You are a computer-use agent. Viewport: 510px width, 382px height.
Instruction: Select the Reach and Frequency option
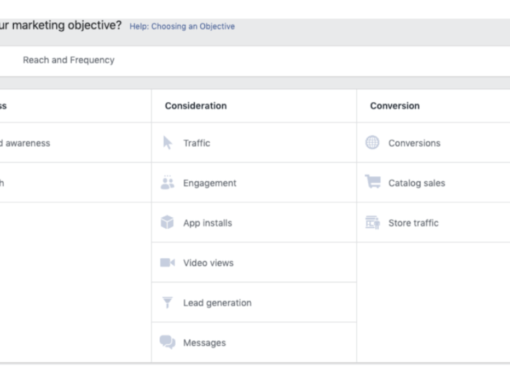pyautogui.click(x=69, y=60)
